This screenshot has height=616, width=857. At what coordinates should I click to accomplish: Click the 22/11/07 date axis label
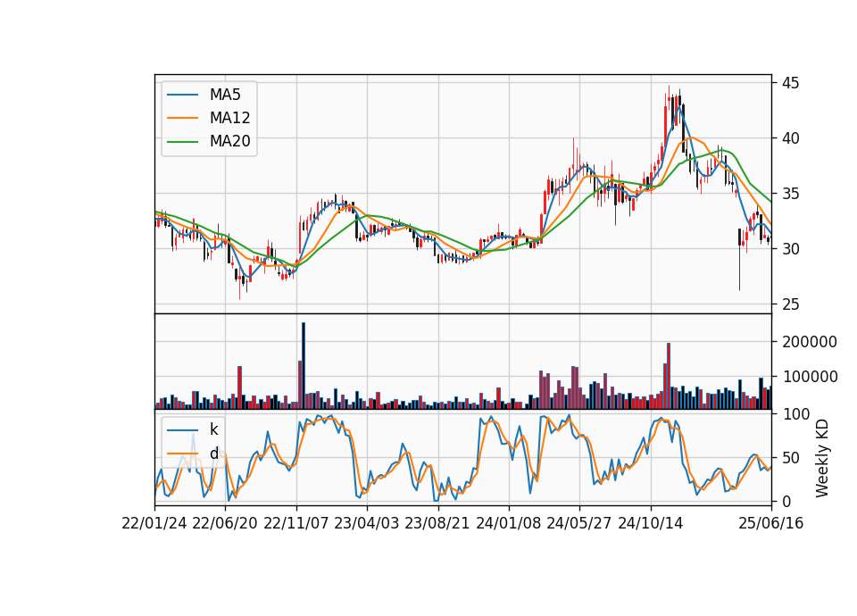(x=296, y=524)
